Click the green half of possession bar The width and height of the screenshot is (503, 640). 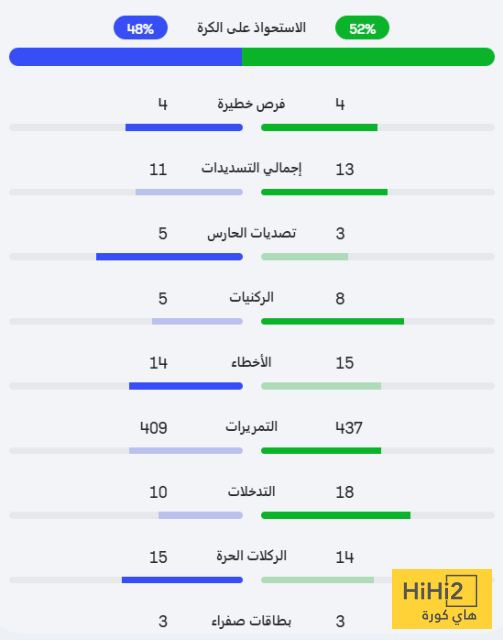click(368, 57)
